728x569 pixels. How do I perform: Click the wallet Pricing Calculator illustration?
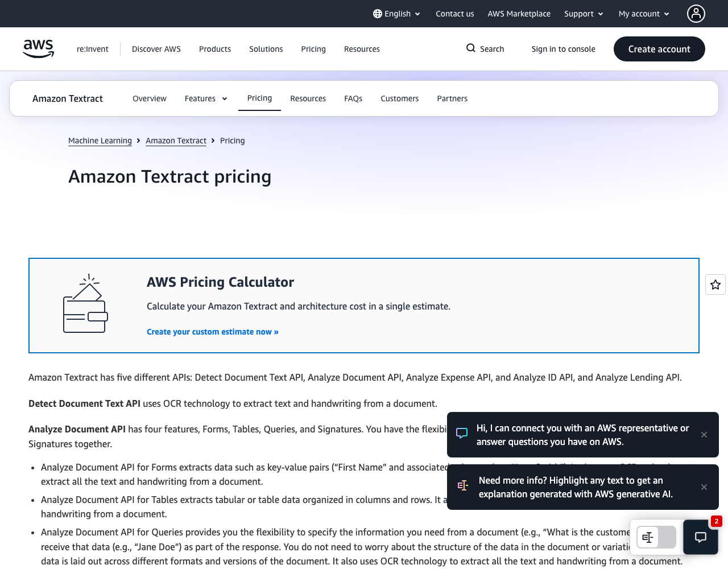coord(85,304)
